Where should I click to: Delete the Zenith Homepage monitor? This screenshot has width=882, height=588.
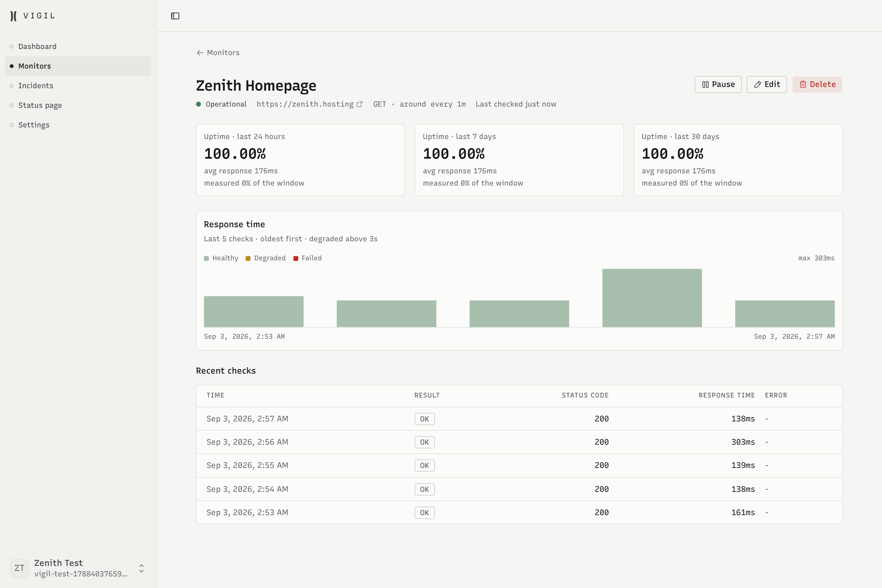(817, 85)
